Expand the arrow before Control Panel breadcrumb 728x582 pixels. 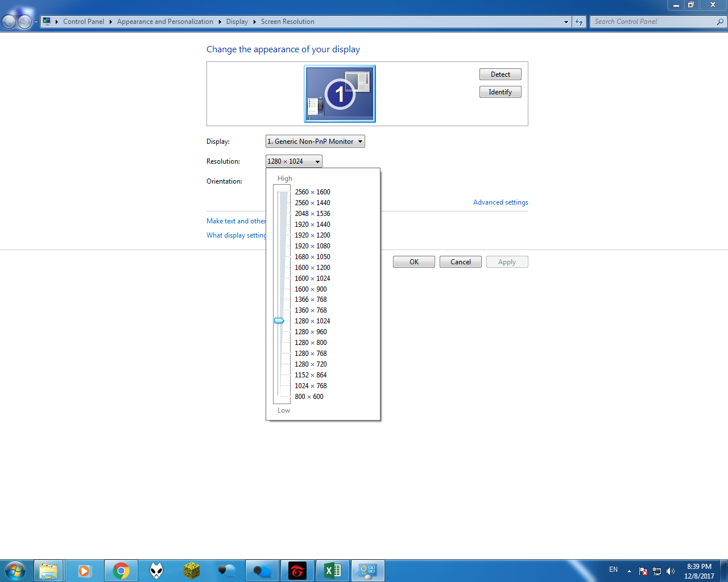57,22
